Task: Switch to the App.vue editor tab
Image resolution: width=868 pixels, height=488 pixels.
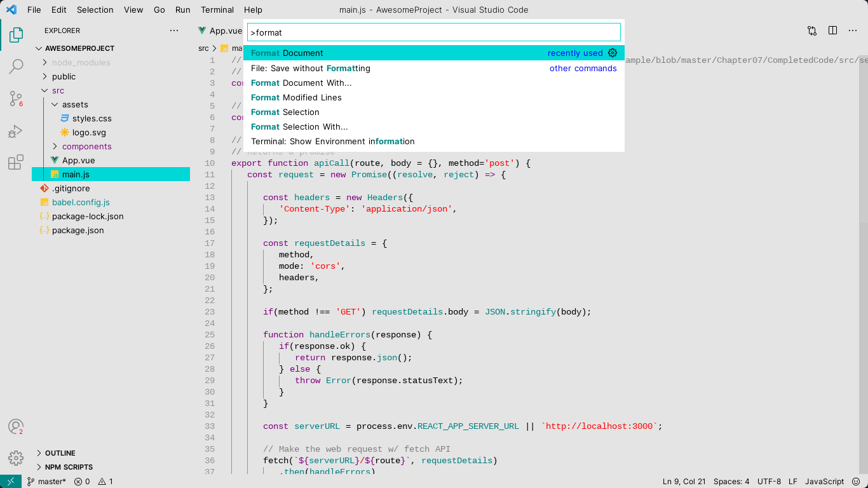Action: click(220, 30)
